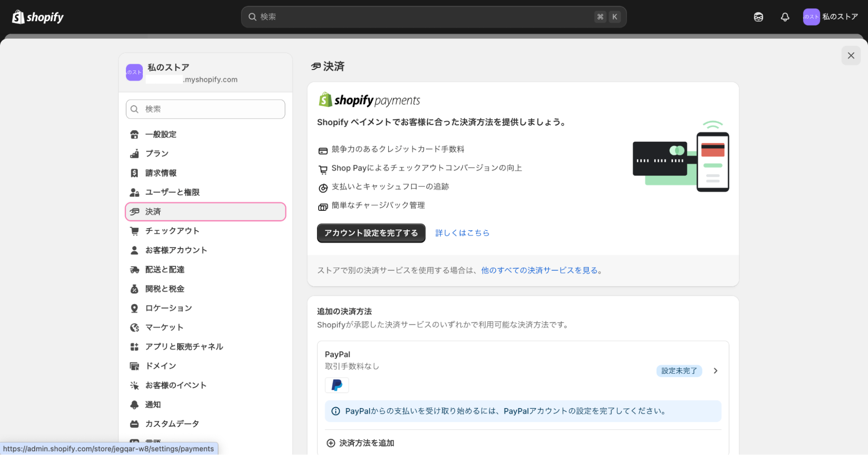Screen dimensions: 868x455
Task: Click the Shopify logo in the top bar
Action: tap(37, 17)
